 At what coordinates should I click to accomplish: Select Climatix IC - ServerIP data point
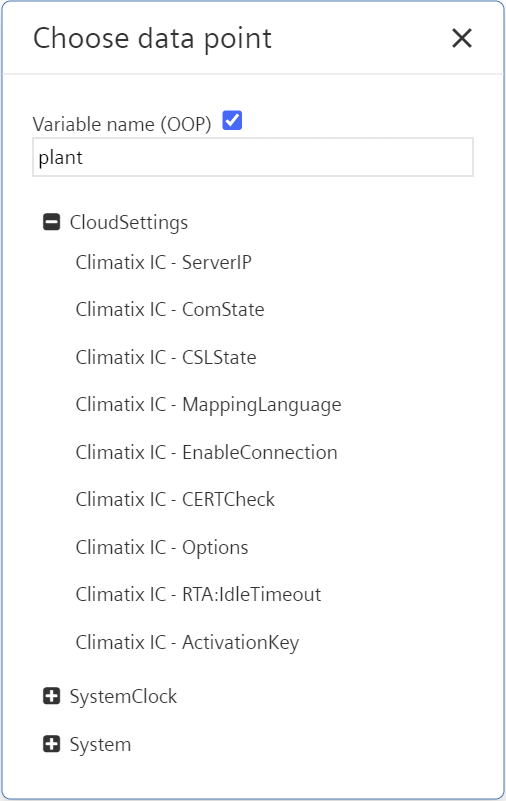coord(163,263)
